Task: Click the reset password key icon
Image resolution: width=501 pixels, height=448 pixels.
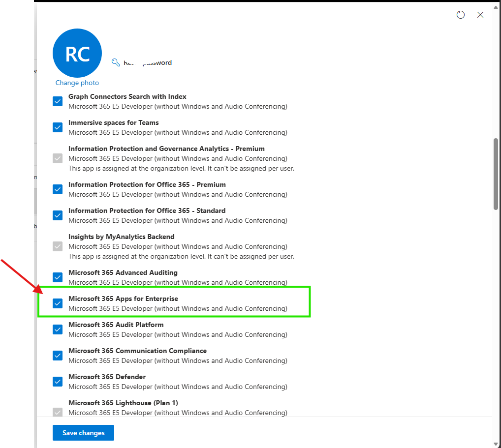Action: click(x=116, y=62)
